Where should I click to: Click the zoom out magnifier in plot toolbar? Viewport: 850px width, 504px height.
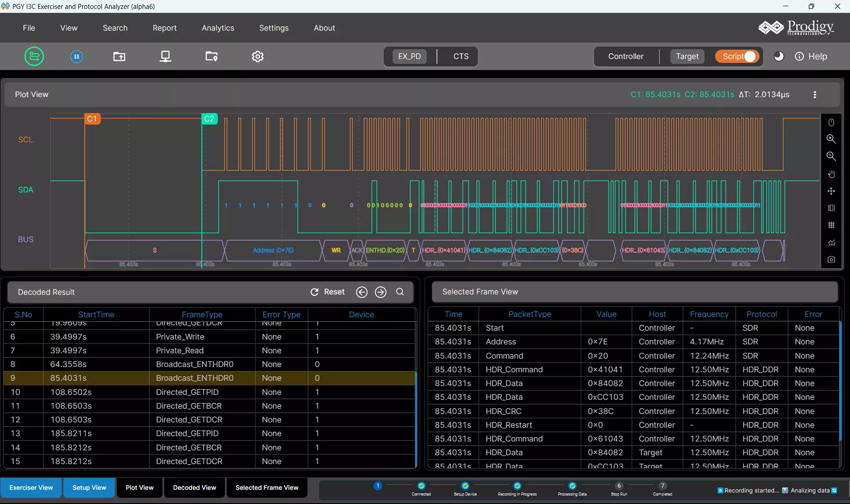coord(831,156)
